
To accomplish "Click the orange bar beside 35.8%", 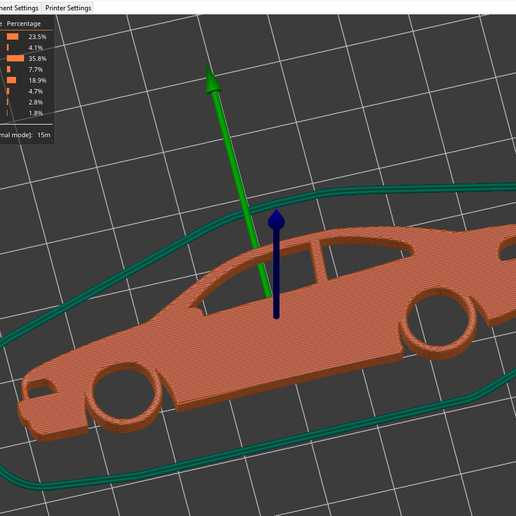I will click(15, 59).
